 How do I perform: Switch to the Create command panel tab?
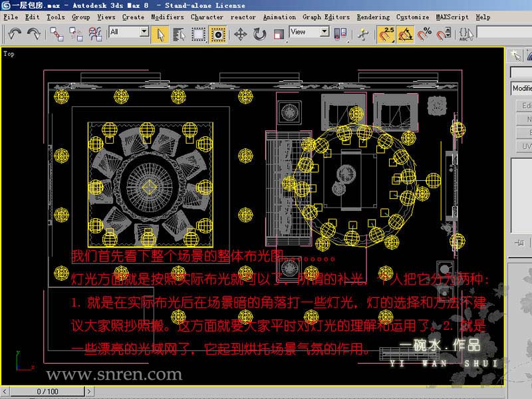[x=515, y=55]
